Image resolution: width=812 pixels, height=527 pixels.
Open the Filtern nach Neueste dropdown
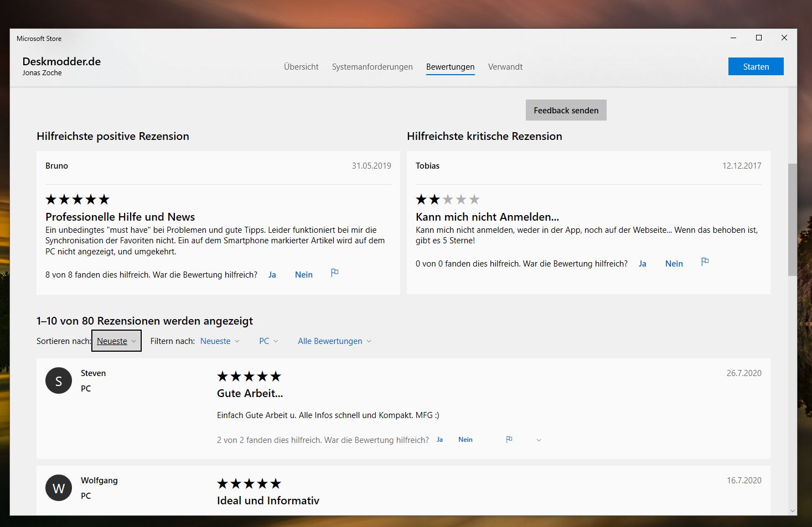[x=220, y=341]
